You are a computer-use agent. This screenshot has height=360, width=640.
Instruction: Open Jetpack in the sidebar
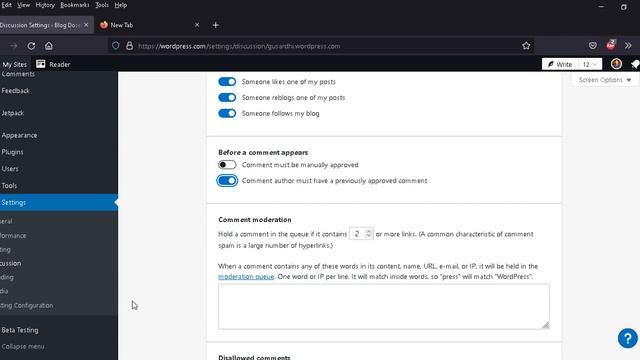12,113
